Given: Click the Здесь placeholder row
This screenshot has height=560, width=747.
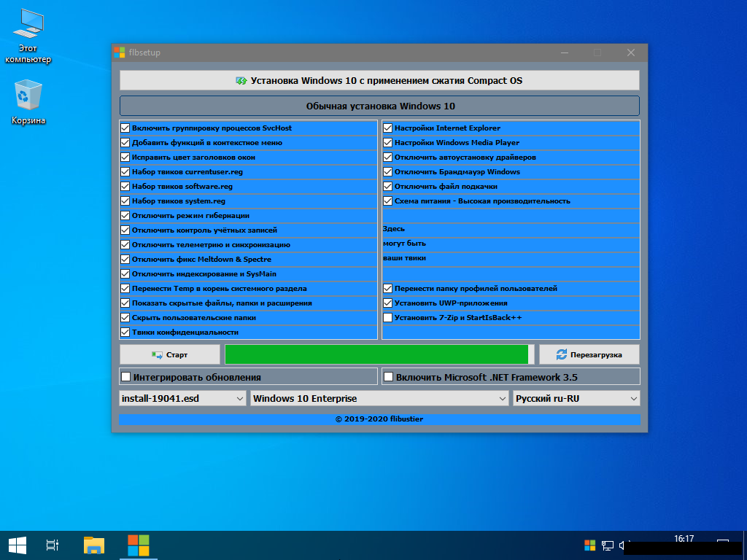Looking at the screenshot, I should 511,230.
